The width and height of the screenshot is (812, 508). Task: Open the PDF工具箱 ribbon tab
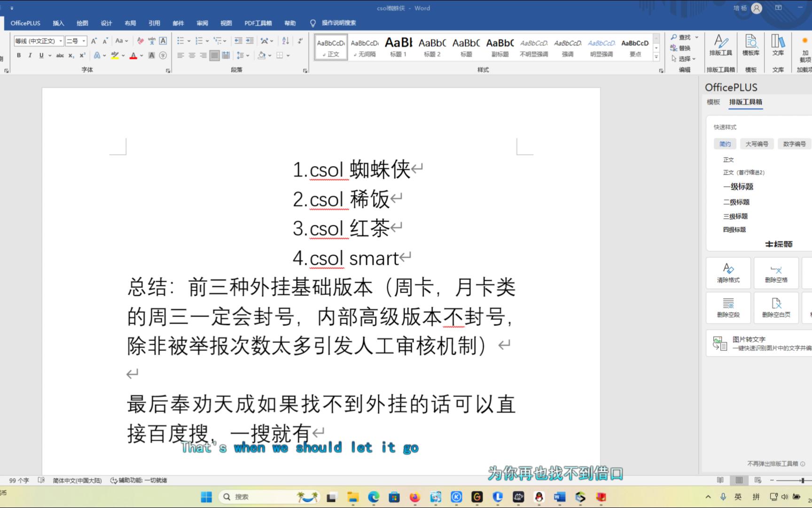258,23
